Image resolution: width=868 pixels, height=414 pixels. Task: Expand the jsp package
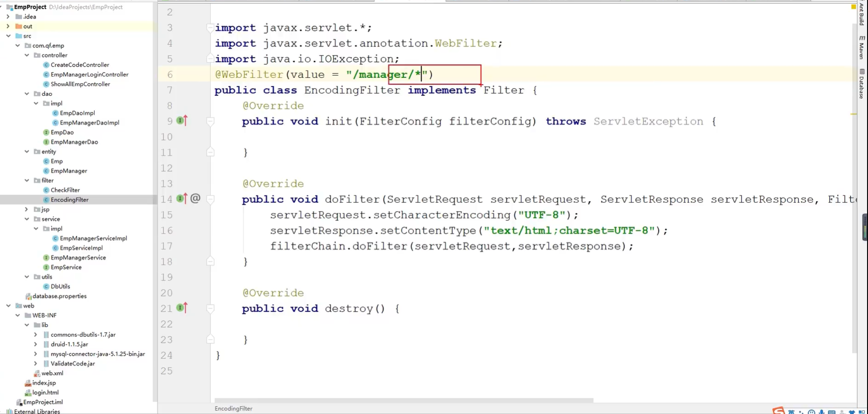(x=27, y=209)
